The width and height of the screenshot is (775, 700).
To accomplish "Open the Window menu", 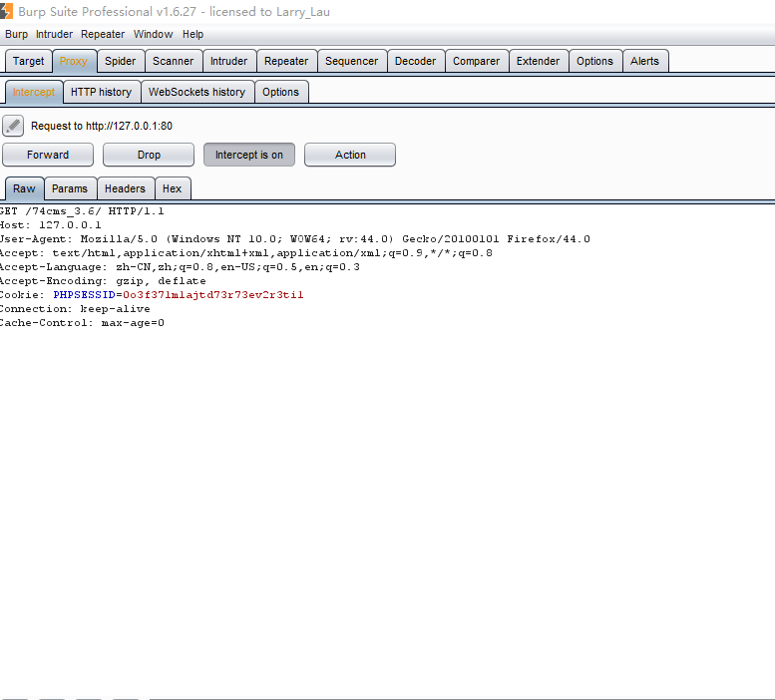I will coord(154,34).
